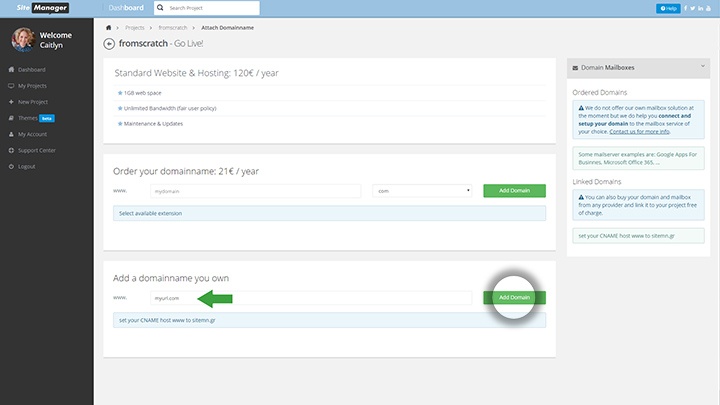
Task: Click the 'Add a domainname you own' heading
Action: [171, 278]
